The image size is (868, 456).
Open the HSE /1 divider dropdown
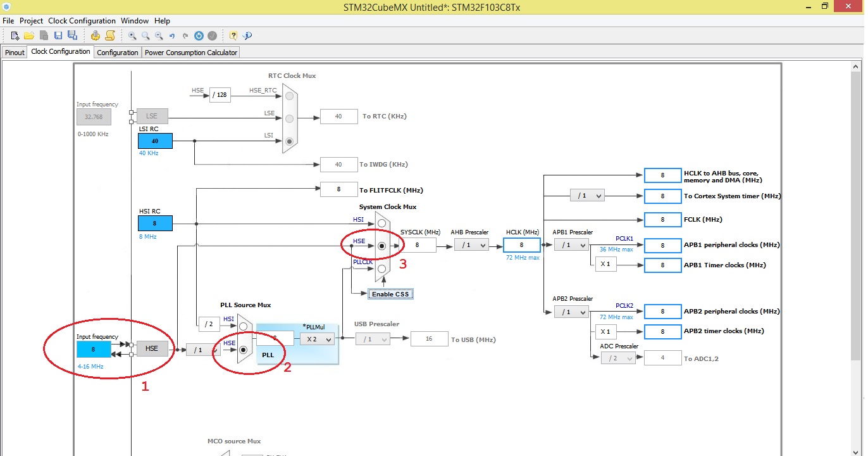point(203,350)
